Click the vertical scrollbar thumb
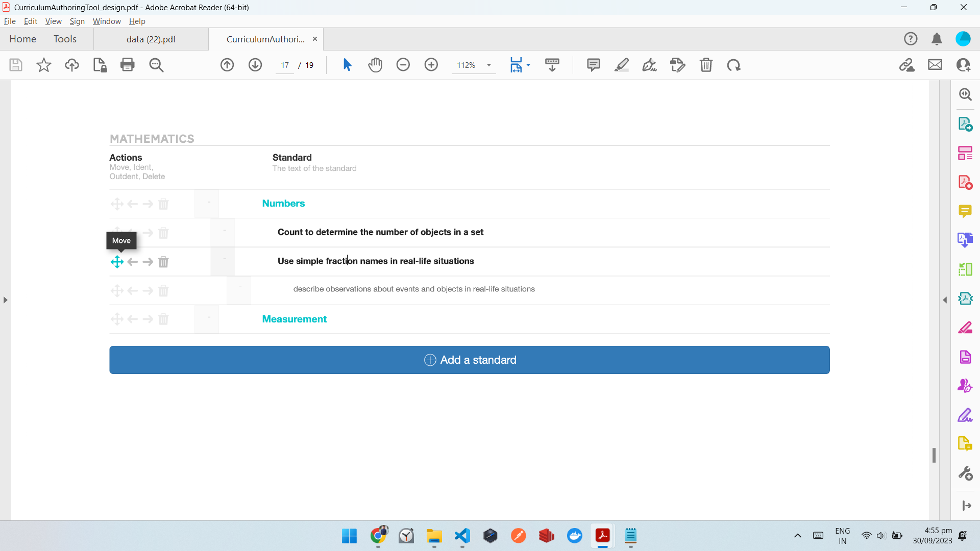The width and height of the screenshot is (980, 551). tap(934, 455)
